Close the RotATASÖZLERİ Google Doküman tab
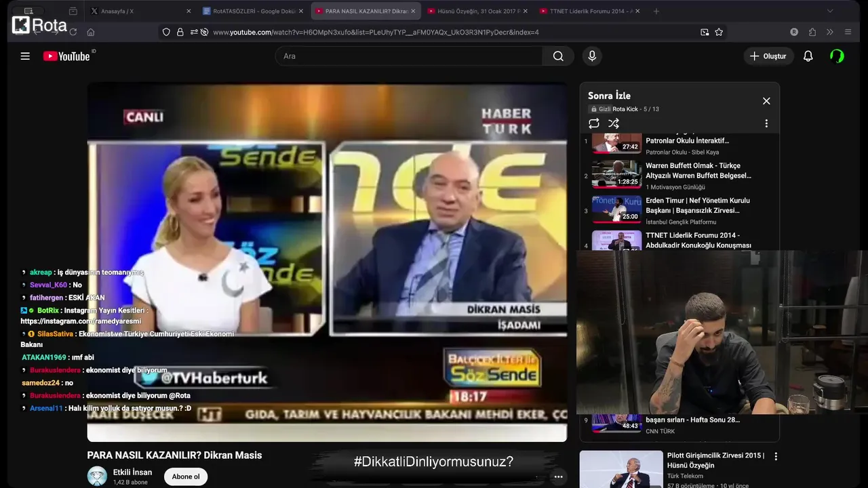Screen dimensions: 868x488 tap(301, 12)
